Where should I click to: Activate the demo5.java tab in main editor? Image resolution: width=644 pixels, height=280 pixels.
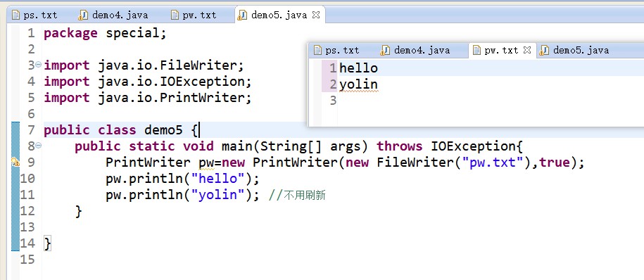[x=279, y=15]
